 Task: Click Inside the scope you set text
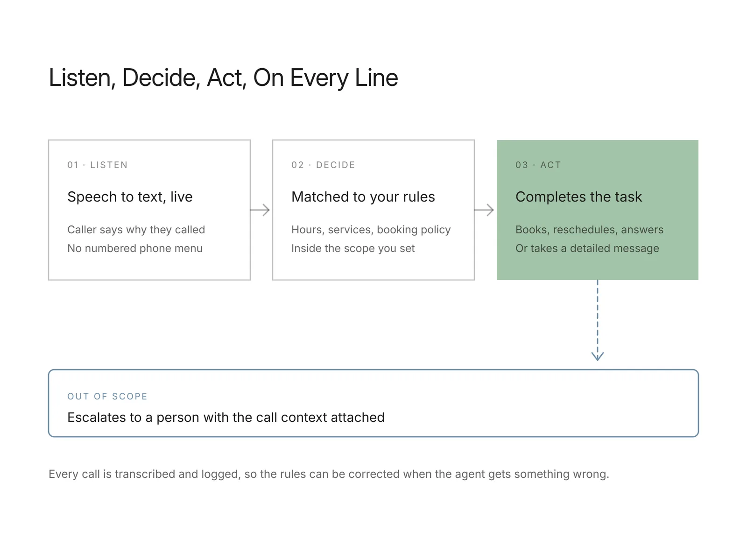353,248
